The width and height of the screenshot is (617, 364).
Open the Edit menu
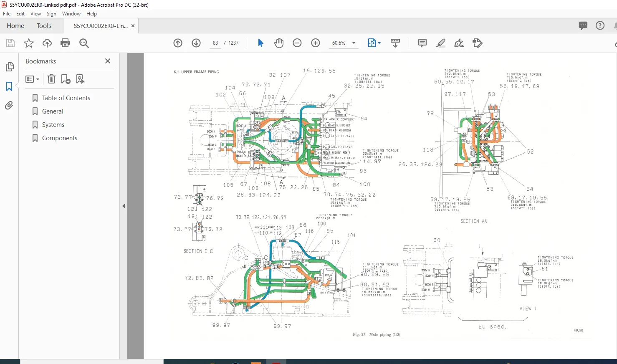click(x=20, y=14)
